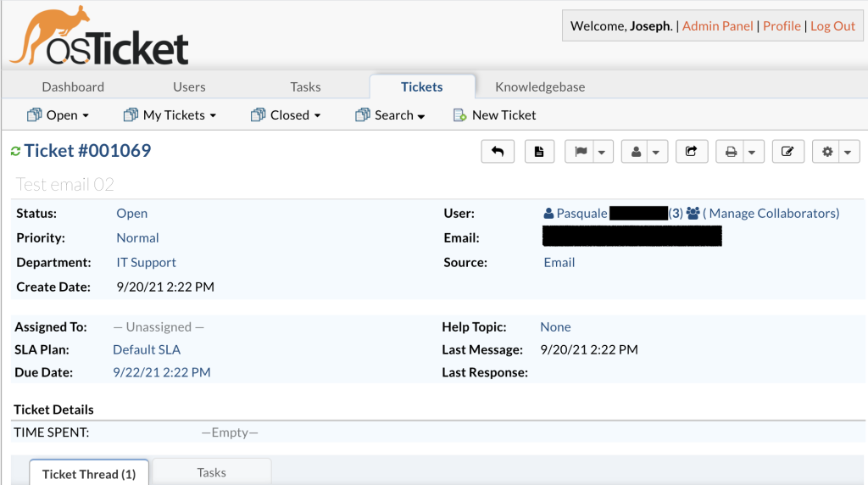
Task: Click the Unassigned assignee value
Action: click(x=159, y=326)
